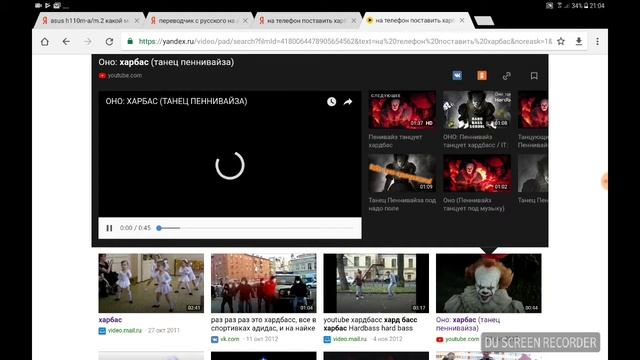Click the 'харбас' result title link
This screenshot has width=640, height=360.
pos(110,320)
